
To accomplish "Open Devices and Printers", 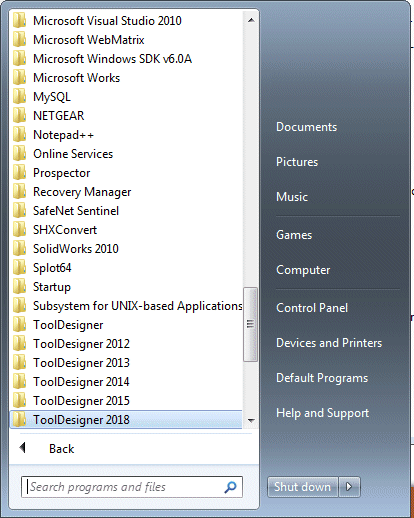I will click(x=329, y=343).
